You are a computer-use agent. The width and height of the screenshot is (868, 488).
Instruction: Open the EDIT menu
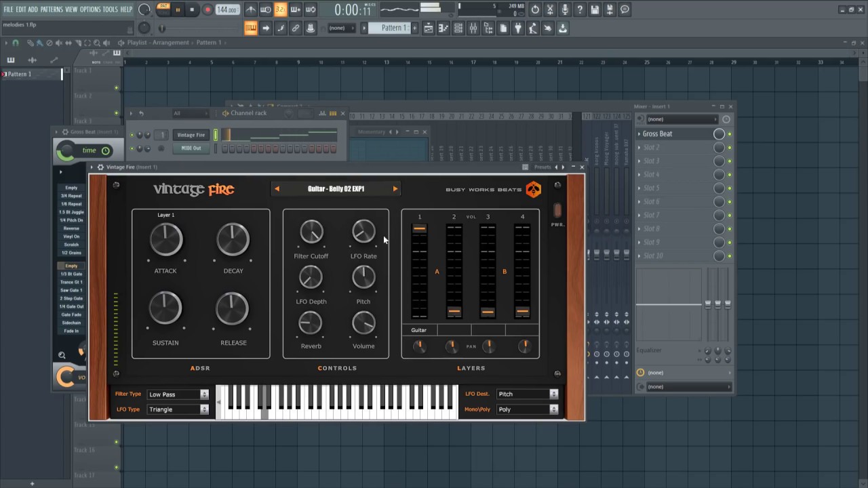click(20, 9)
